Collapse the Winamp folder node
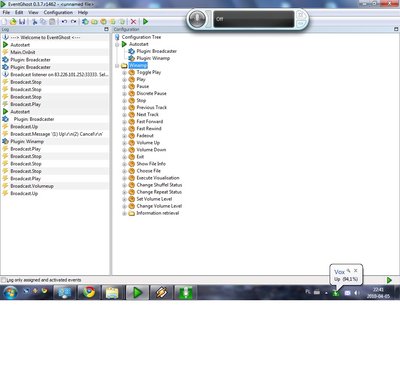Viewport: 400px width, 380px height. [x=117, y=65]
